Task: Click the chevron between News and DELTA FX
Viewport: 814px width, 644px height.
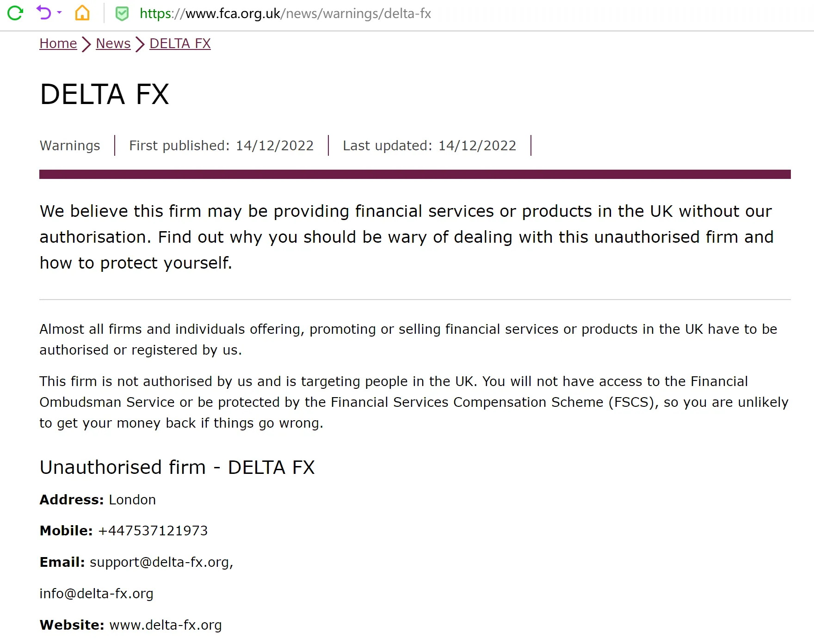Action: [140, 44]
